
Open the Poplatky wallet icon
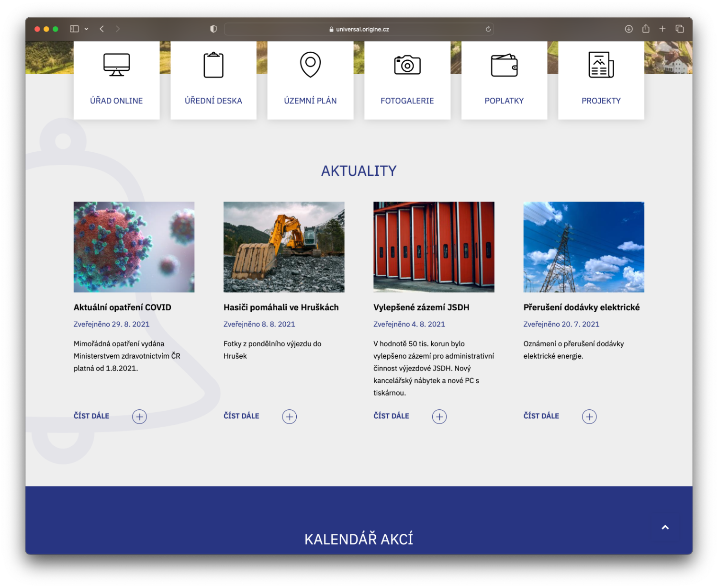tap(504, 65)
